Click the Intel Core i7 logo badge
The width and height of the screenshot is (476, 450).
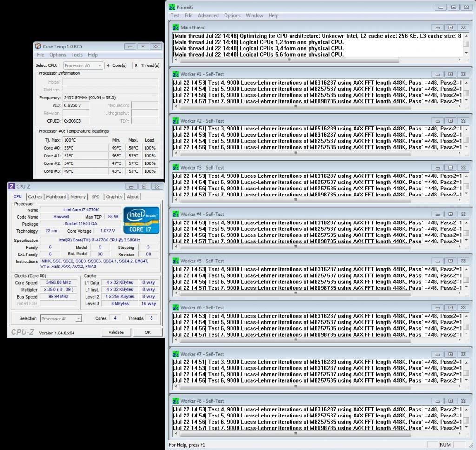pyautogui.click(x=141, y=220)
